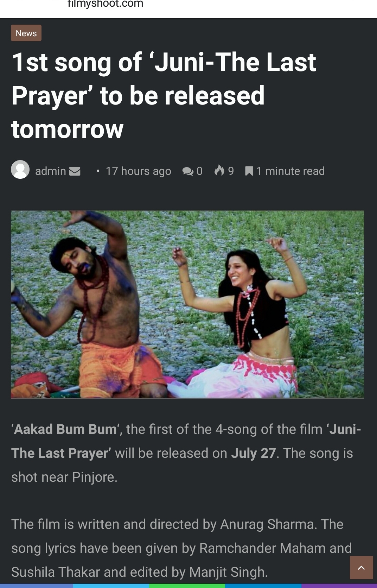Click the '17 hours ago' timestamp
377x588 pixels.
139,171
